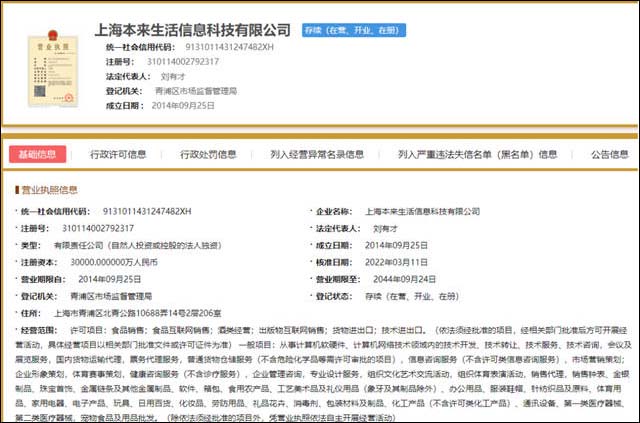
Task: Click 登记状态 value 存续（在营、开业、在册）
Action: [412, 296]
